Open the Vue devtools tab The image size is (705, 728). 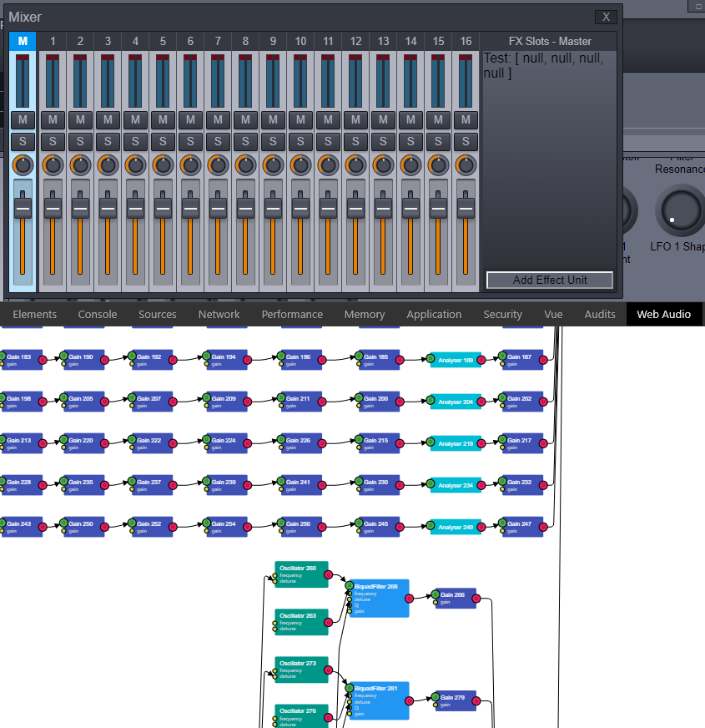point(553,314)
